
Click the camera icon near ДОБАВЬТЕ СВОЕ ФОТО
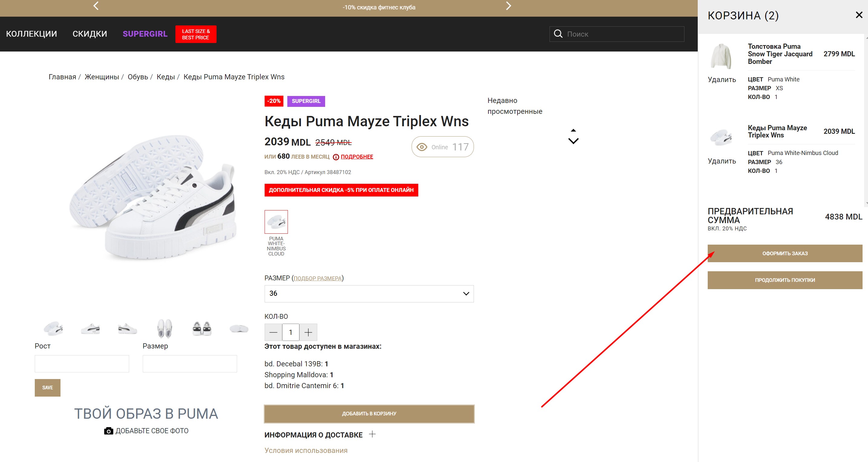pos(109,431)
